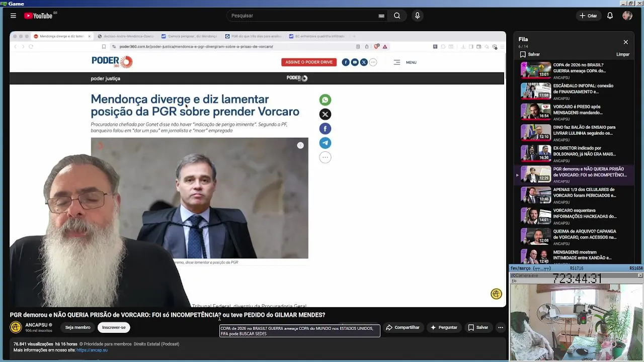Open the more actions three-dot menu
Image resolution: width=644 pixels, height=362 pixels.
pyautogui.click(x=500, y=327)
